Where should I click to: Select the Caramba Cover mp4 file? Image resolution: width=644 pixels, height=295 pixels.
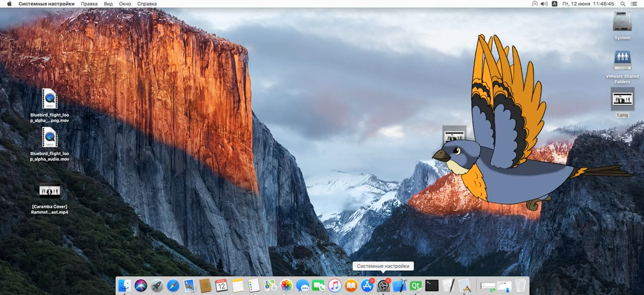point(50,199)
